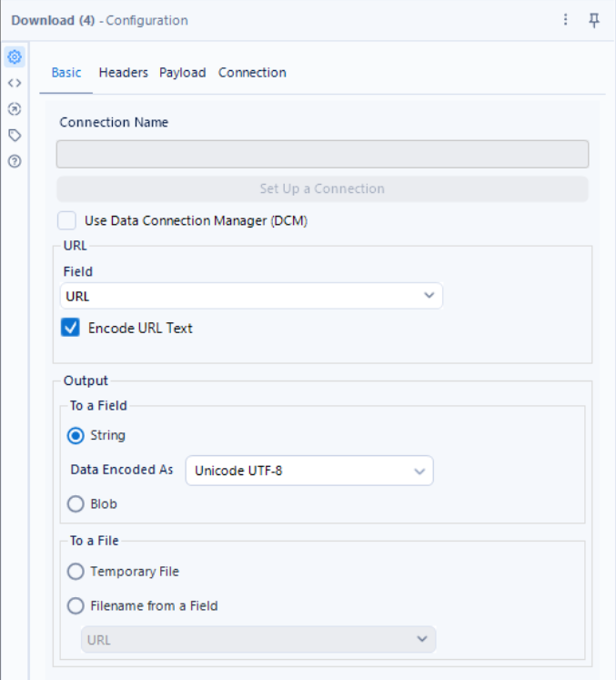
Task: Open the Annotation tag icon
Action: pos(15,136)
